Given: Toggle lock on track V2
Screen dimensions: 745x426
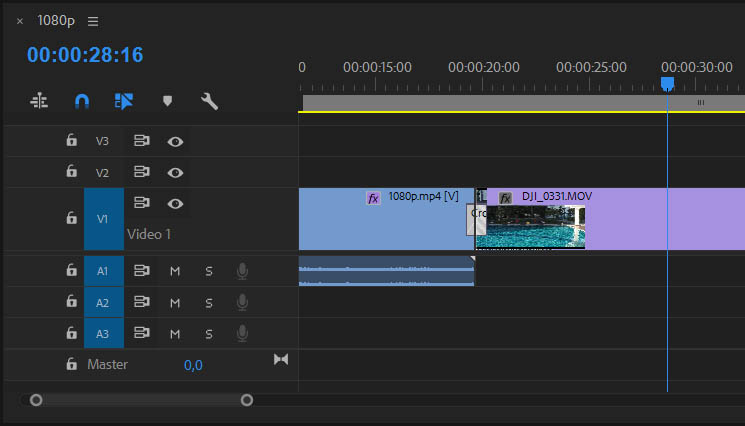Looking at the screenshot, I should [x=71, y=171].
